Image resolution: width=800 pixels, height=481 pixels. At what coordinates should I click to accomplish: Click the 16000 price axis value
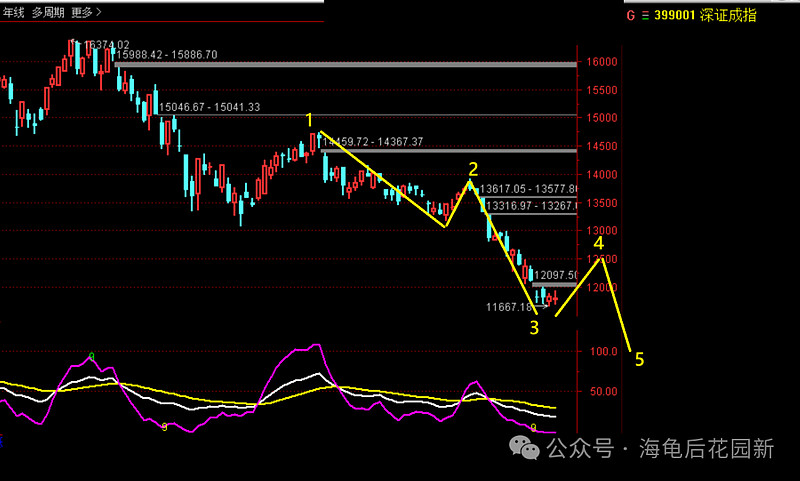[602, 62]
